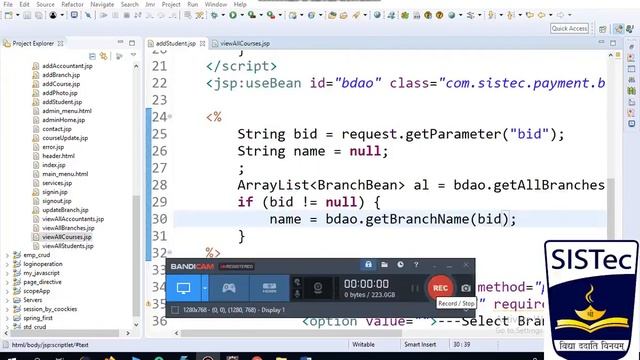Toggle Link with Editor in Project Explorer
The height and width of the screenshot is (360, 640).
(x=104, y=56)
